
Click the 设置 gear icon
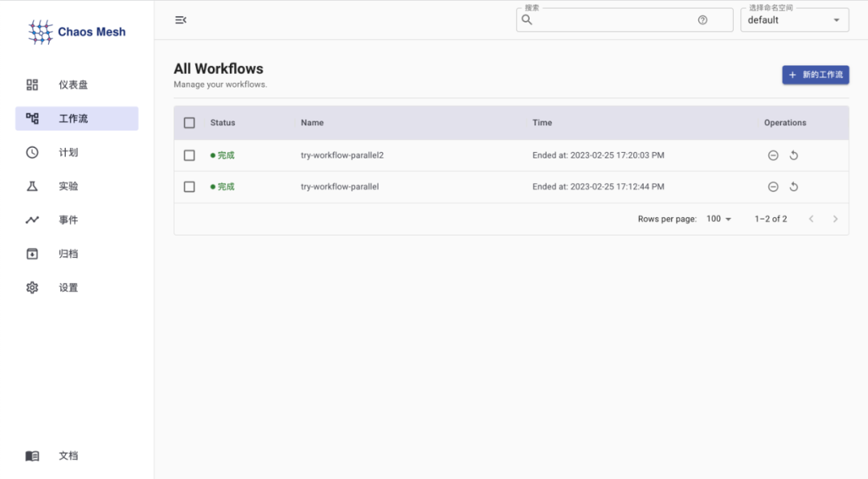[x=32, y=288]
